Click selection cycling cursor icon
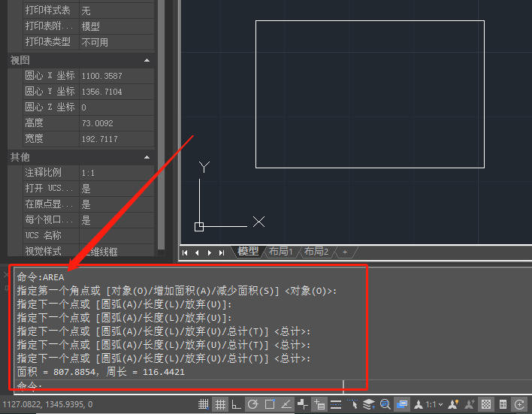The image size is (532, 414). pyautogui.click(x=352, y=404)
